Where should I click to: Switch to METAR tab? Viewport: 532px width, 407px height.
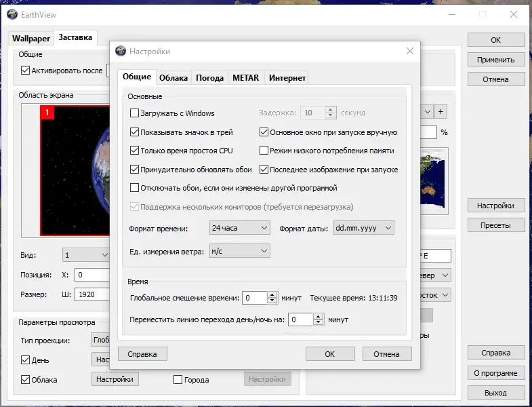click(x=245, y=78)
